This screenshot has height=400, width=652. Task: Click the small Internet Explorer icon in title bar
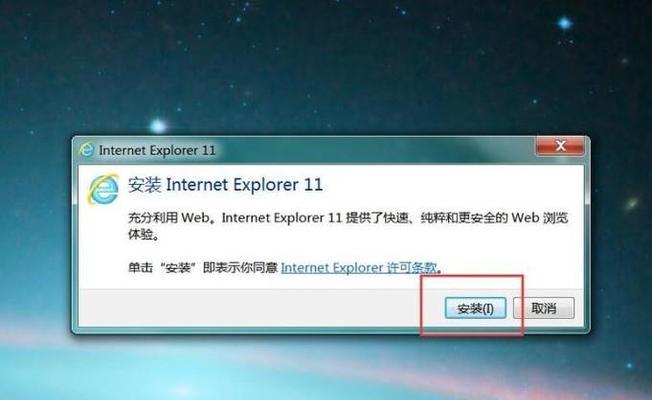click(x=87, y=150)
